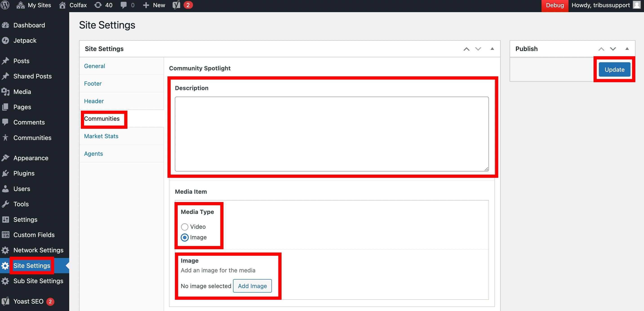The image size is (644, 311).
Task: Click the Community Spotlight heading
Action: click(200, 68)
